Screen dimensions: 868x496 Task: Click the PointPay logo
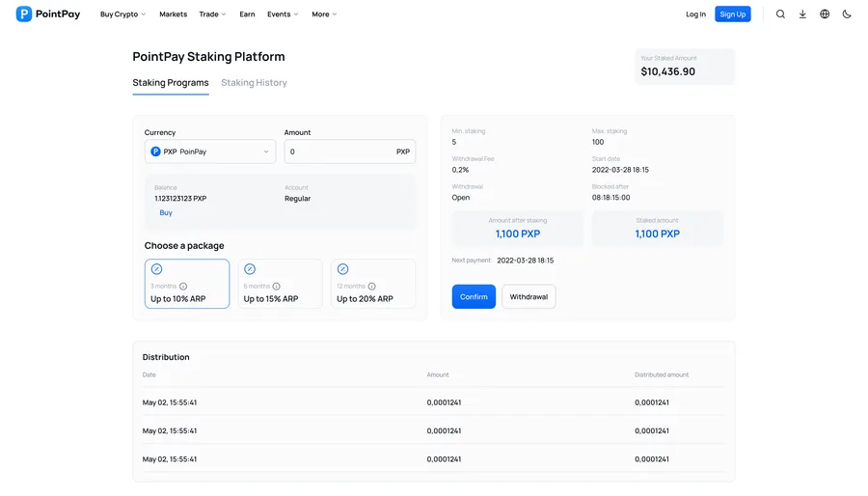click(x=48, y=14)
